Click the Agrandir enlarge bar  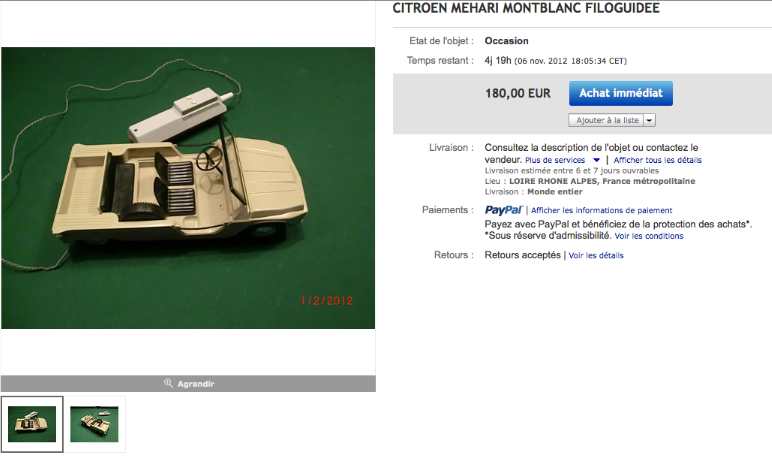pyautogui.click(x=188, y=384)
